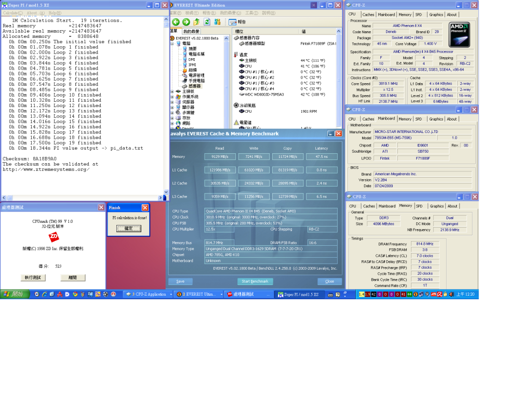Expand the 存放 storage tree node
The height and width of the screenshot is (399, 532).
pos(172,118)
